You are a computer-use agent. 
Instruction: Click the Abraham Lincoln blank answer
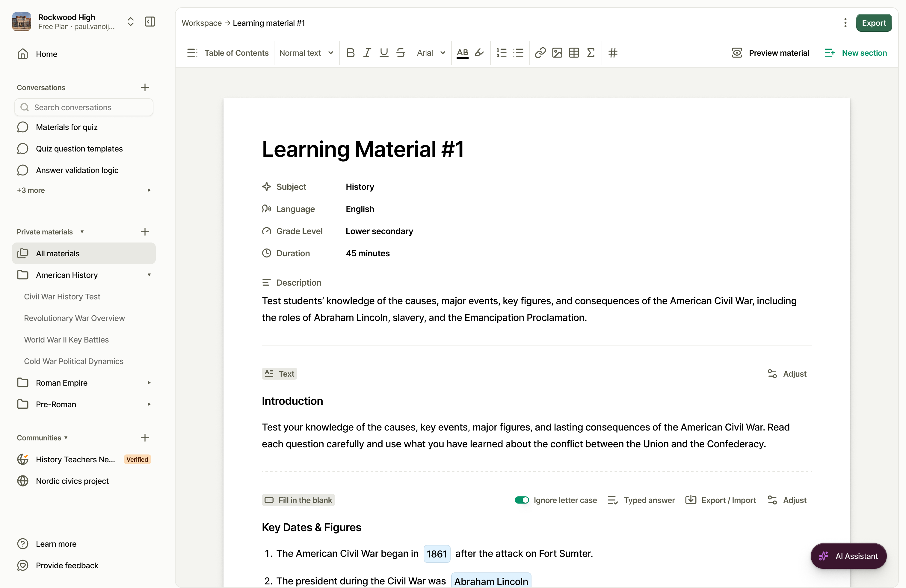point(491,581)
